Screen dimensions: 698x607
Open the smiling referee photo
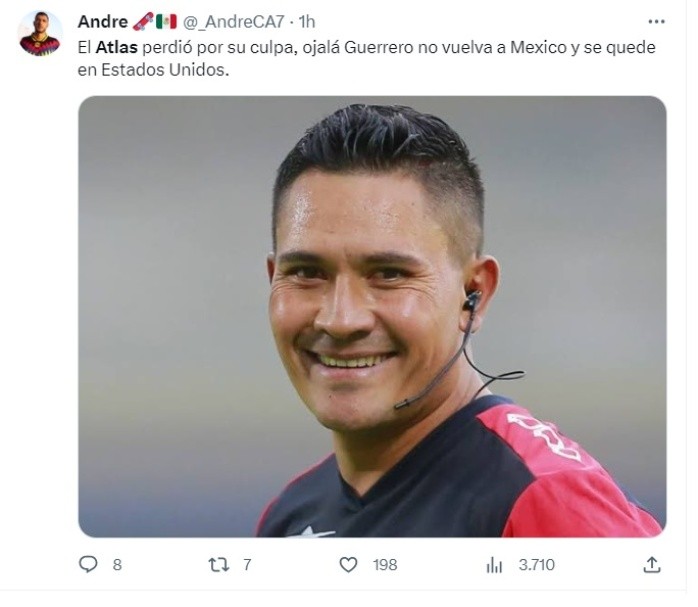point(372,316)
